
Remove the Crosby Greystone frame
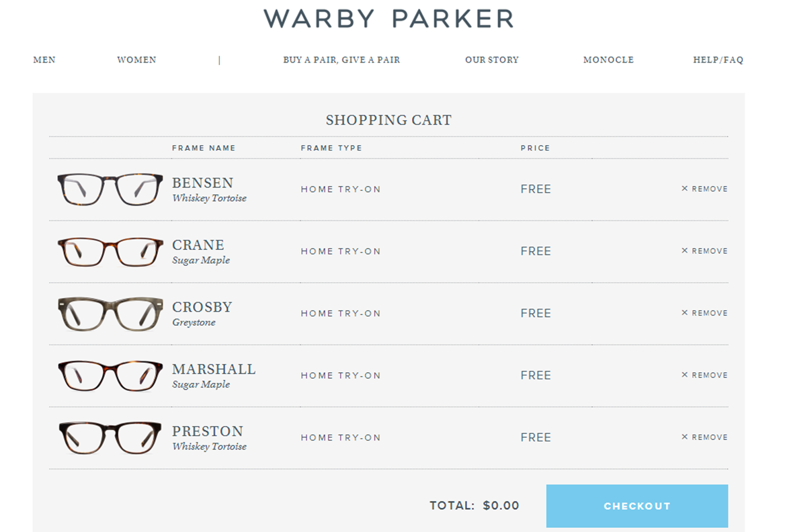[704, 313]
